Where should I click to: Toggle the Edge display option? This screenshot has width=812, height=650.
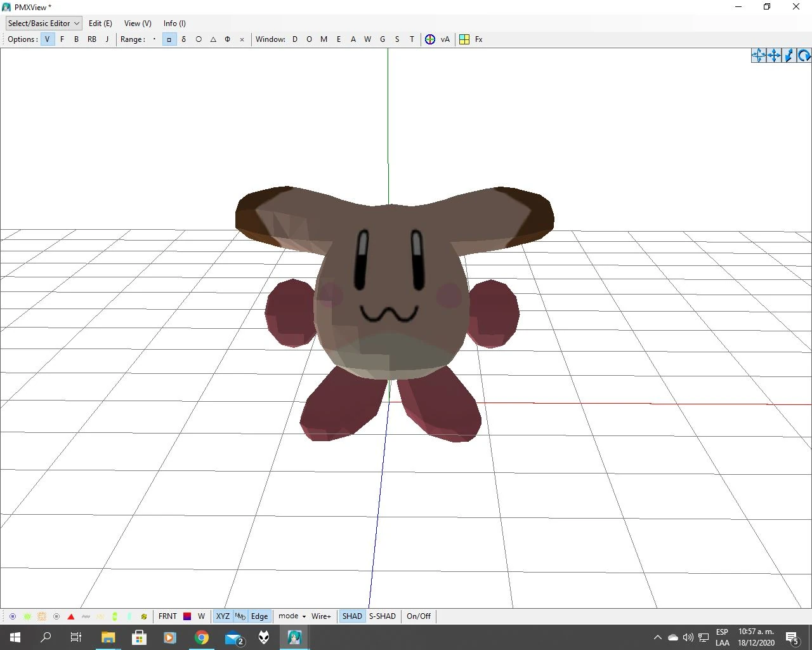click(259, 616)
